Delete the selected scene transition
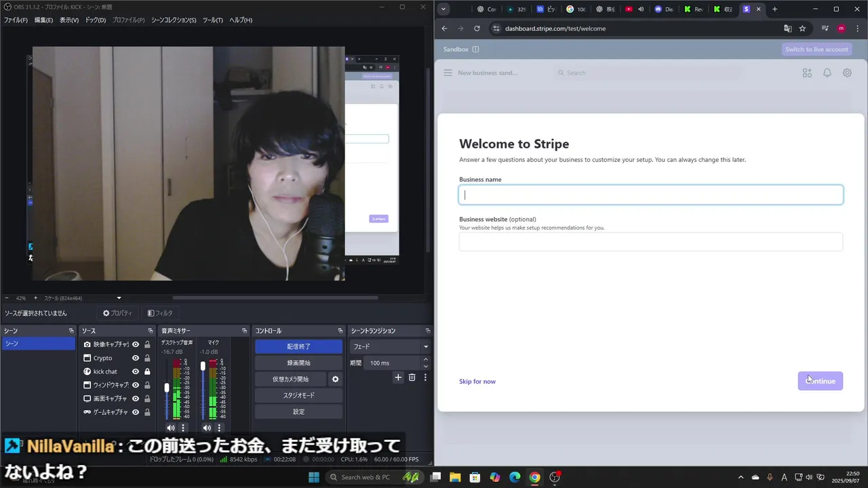Viewport: 868px width, 488px height. [x=412, y=378]
